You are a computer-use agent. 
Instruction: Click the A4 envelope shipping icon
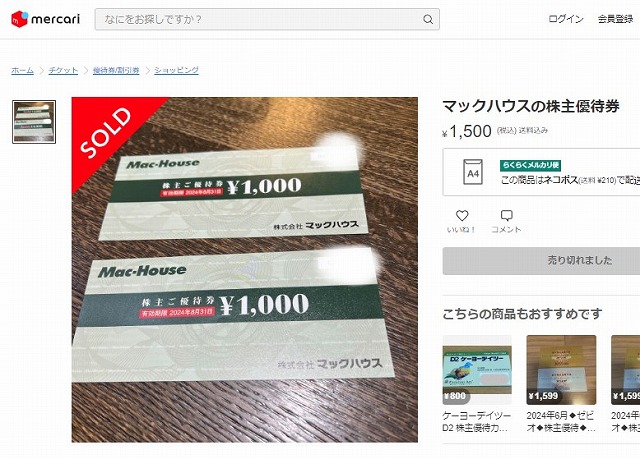point(473,172)
